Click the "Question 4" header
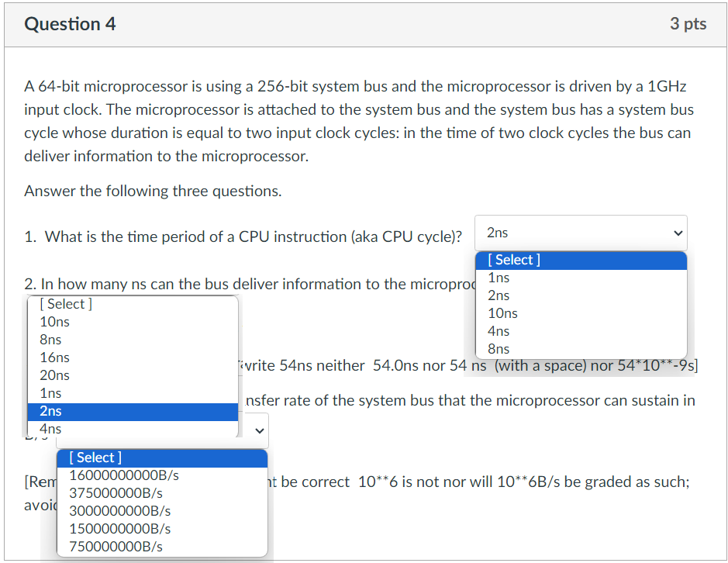 pos(71,23)
